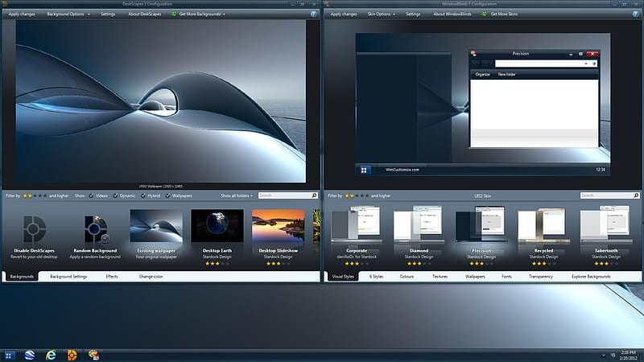Open Settings in WindowBlinds menu bar
644x362 pixels.
coord(413,14)
